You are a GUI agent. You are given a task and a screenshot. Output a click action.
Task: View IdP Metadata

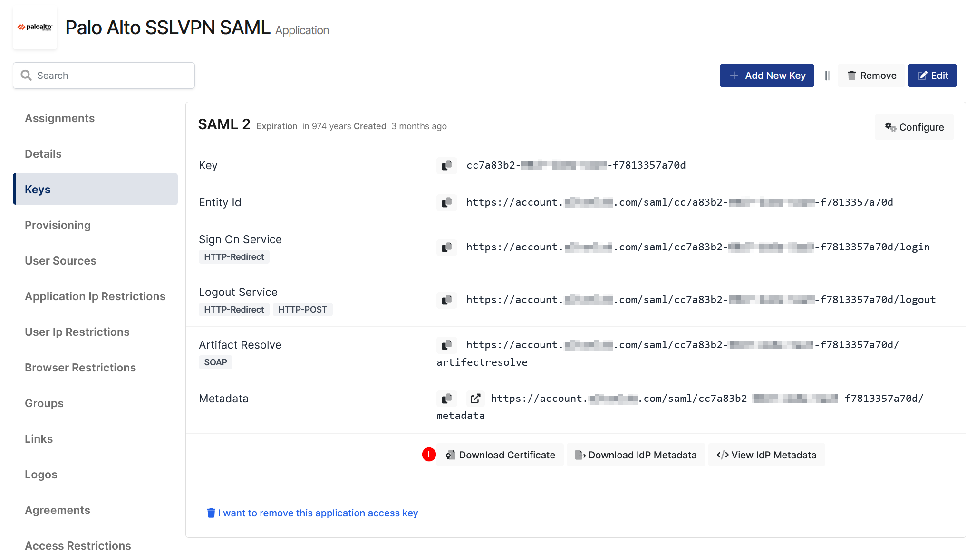pos(766,455)
